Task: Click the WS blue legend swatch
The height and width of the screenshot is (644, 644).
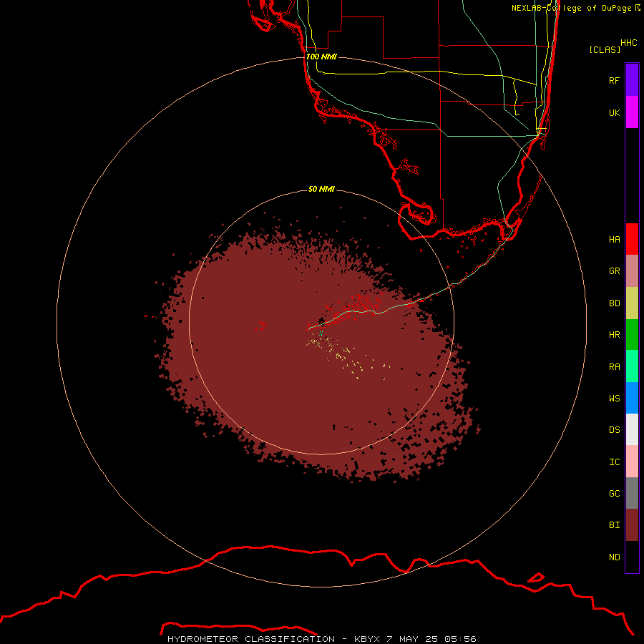Action: point(632,398)
